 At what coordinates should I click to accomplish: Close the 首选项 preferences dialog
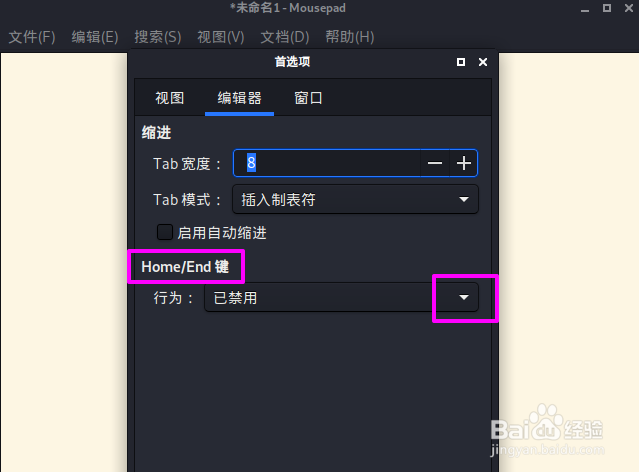click(483, 62)
